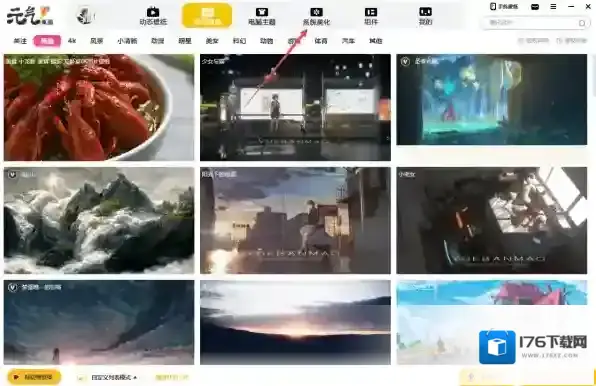The image size is (596, 386).
Task: Expand the 自定义列表模式 dropdown
Action: [114, 377]
